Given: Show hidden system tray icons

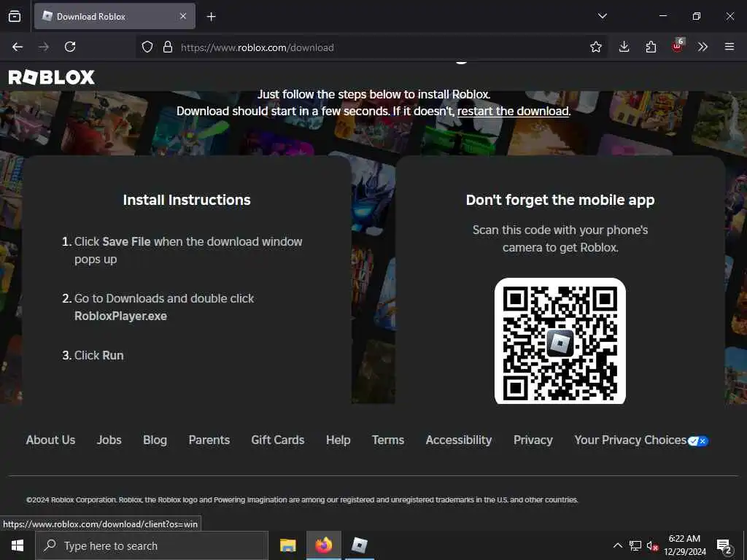Looking at the screenshot, I should [x=617, y=545].
